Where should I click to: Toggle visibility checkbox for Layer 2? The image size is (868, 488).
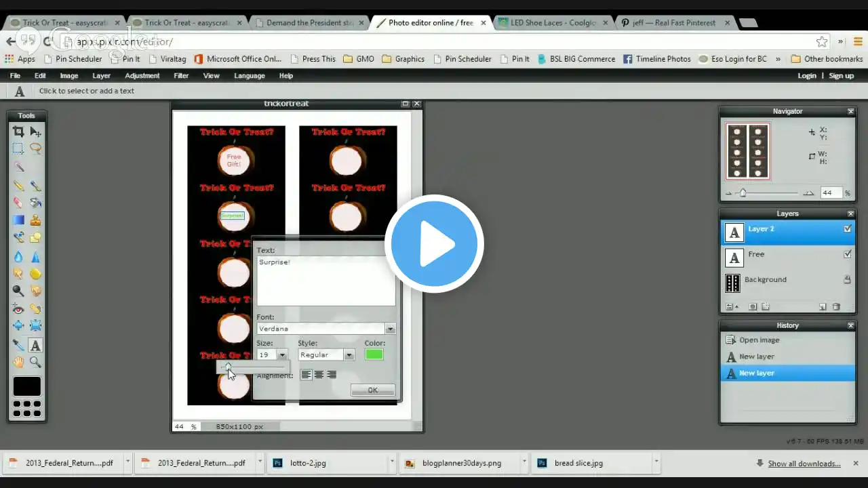(847, 229)
